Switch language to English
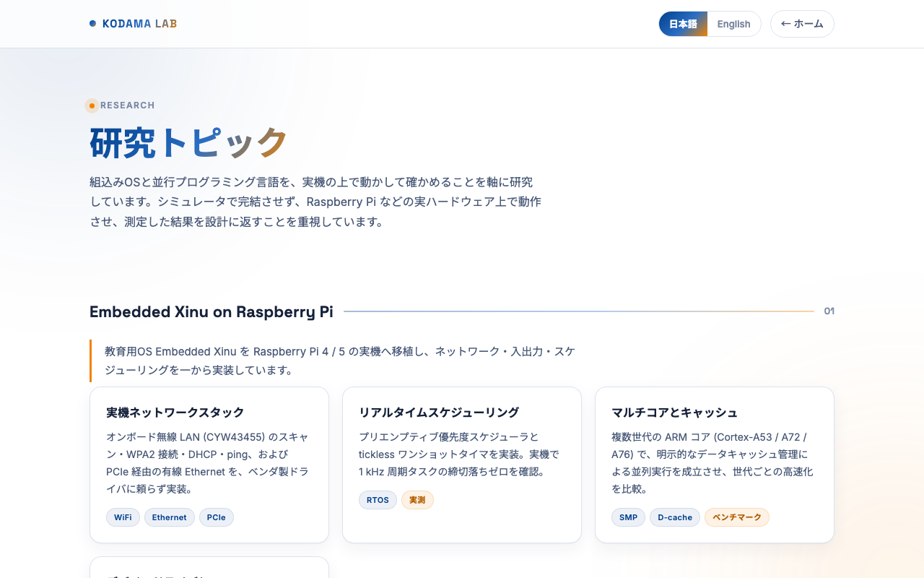 [x=733, y=24]
